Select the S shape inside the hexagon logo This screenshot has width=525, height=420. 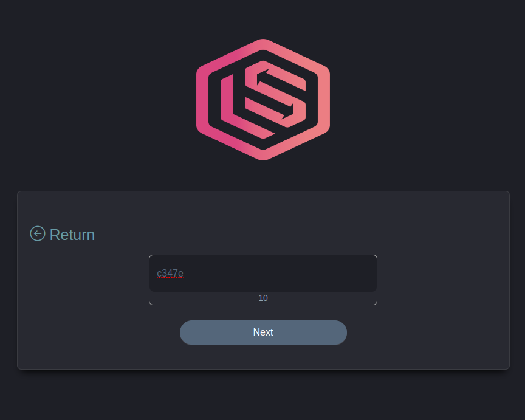[x=275, y=94]
